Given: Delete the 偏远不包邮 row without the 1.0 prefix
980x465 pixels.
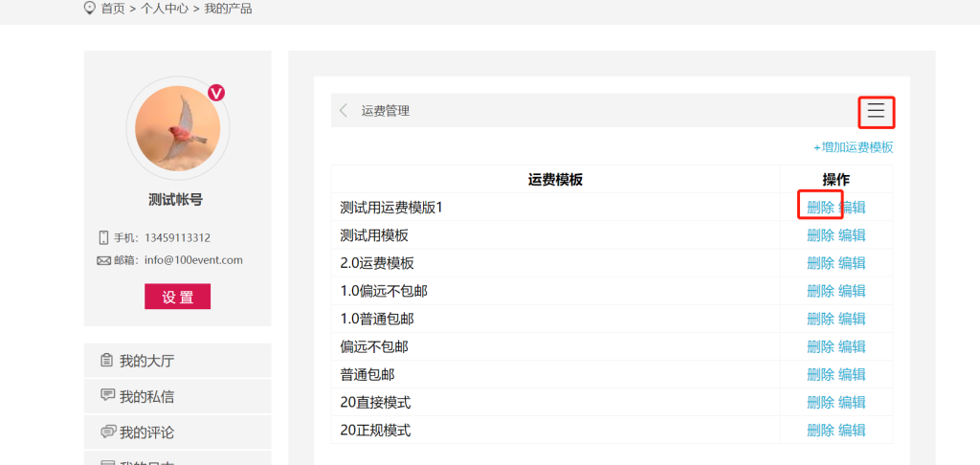Looking at the screenshot, I should click(820, 346).
